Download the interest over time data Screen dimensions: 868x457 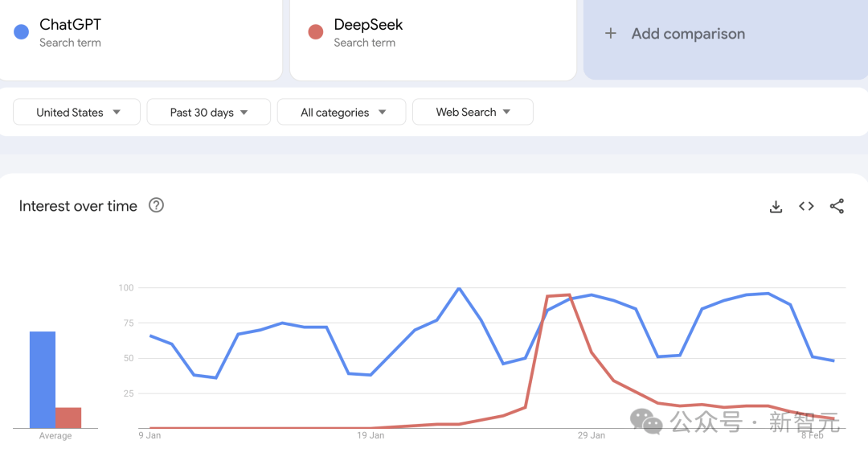tap(776, 207)
